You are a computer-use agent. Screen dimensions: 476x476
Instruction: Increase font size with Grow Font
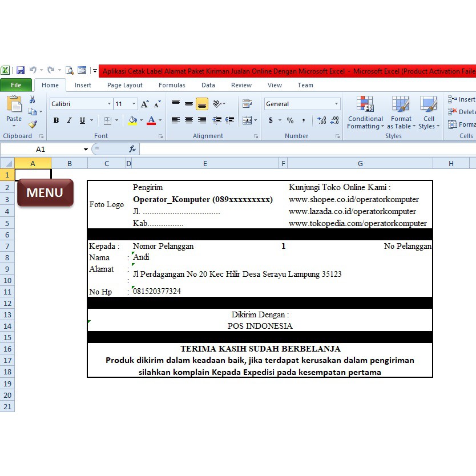pyautogui.click(x=144, y=104)
